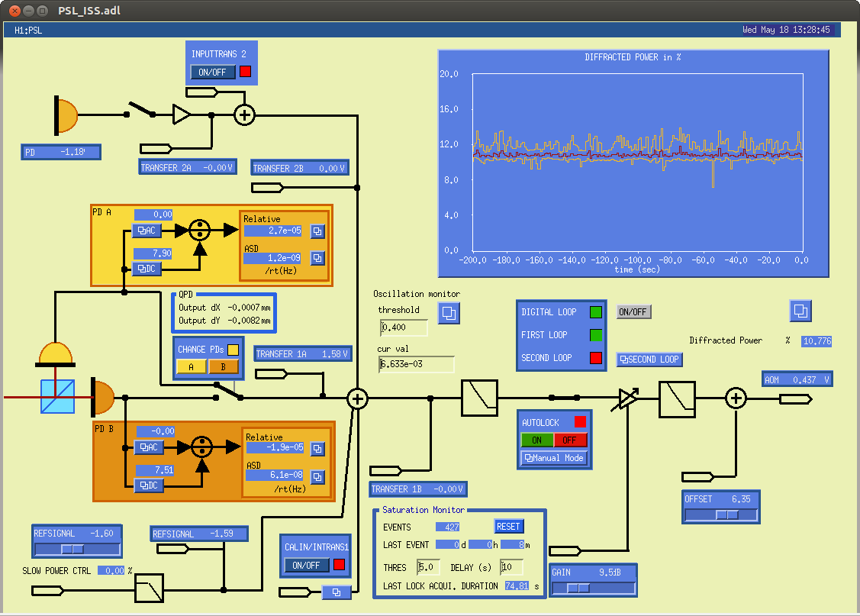Click the Diffracted Power value 10.776

817,341
